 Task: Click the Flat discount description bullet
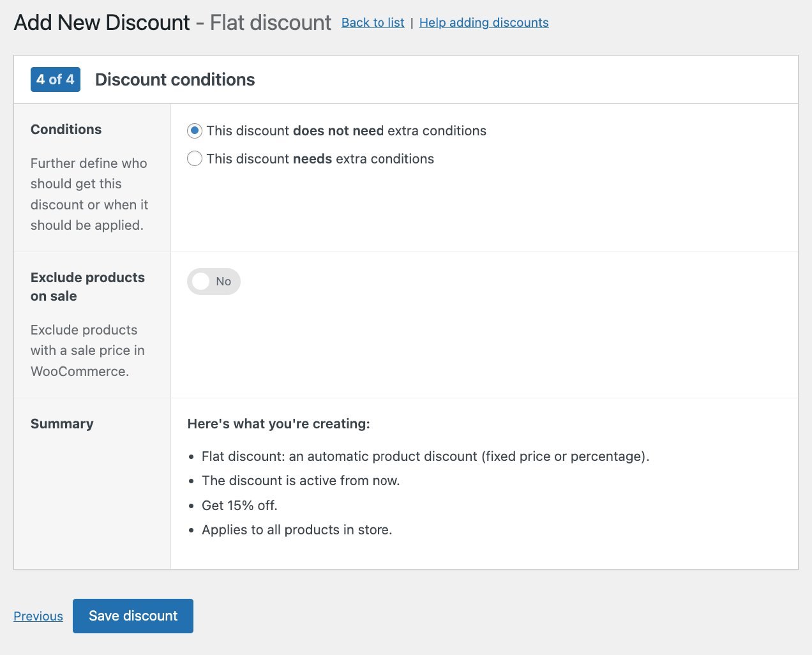tap(425, 456)
